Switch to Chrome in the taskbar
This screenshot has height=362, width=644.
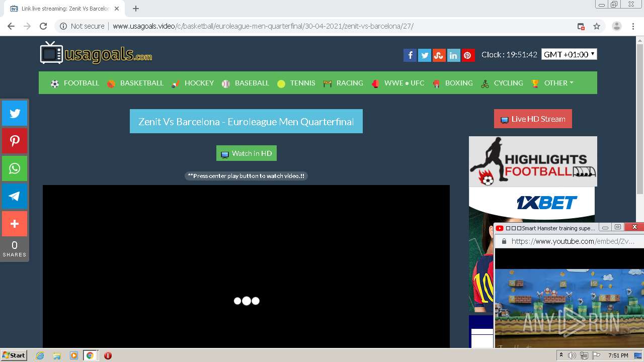coord(90,355)
